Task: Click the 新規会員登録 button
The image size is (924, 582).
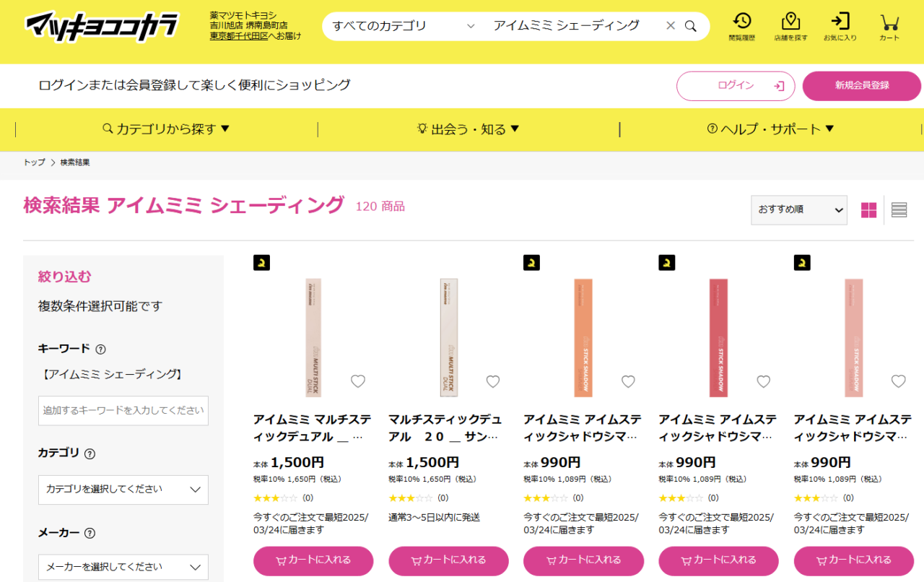Action: (861, 86)
